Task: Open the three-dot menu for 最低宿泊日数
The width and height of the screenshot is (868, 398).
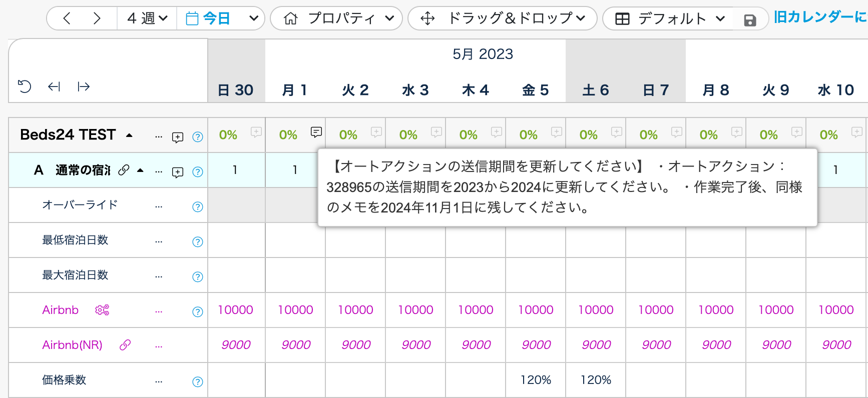Action: (159, 241)
